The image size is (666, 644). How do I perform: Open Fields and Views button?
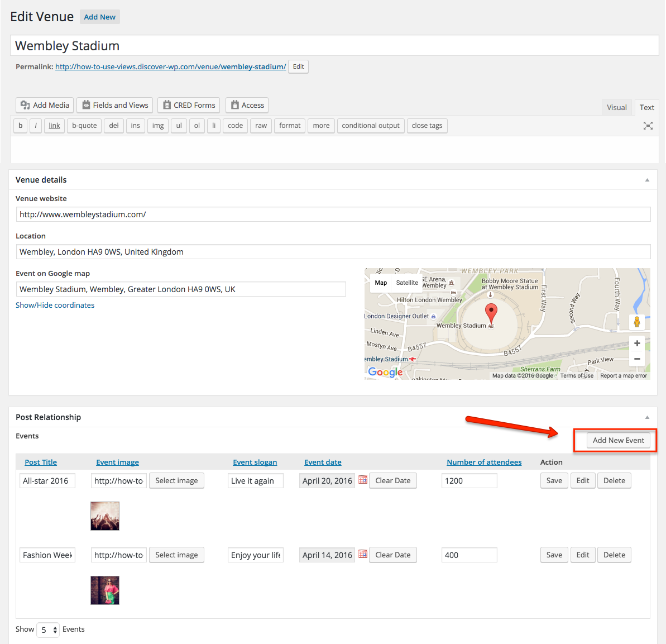point(114,105)
